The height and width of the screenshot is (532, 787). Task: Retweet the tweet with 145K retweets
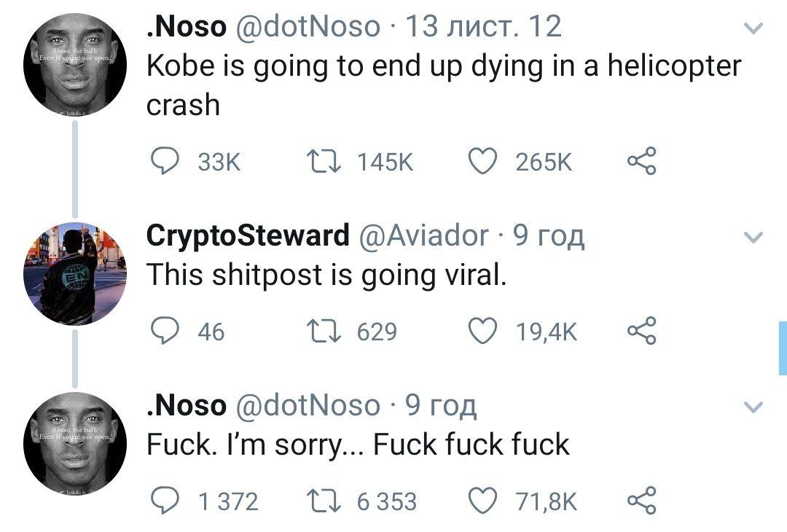324,162
